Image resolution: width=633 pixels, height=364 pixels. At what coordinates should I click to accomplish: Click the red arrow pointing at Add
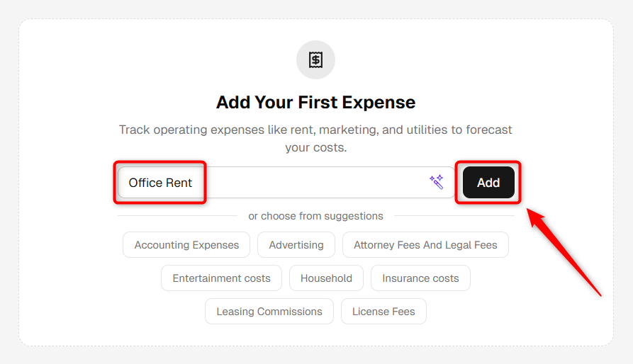point(564,252)
